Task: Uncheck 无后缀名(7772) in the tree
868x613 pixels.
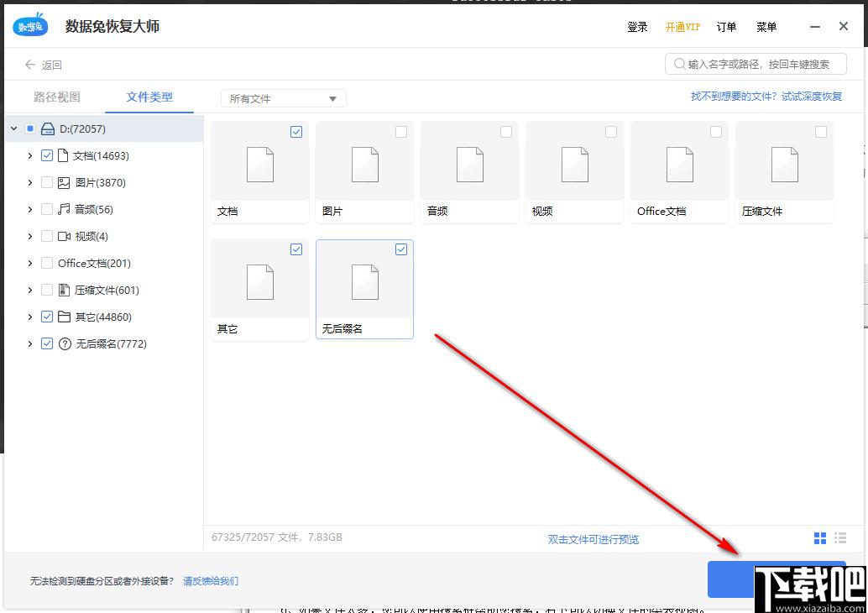Action: point(47,344)
